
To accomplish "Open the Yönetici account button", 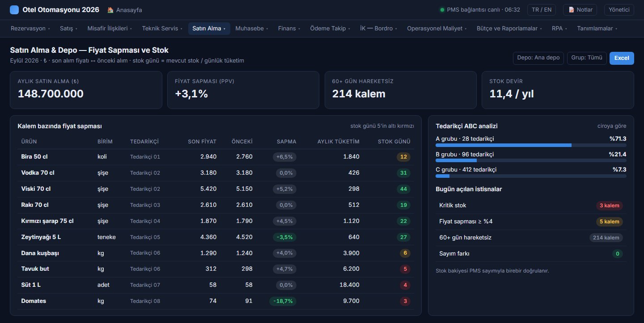I will 619,10.
